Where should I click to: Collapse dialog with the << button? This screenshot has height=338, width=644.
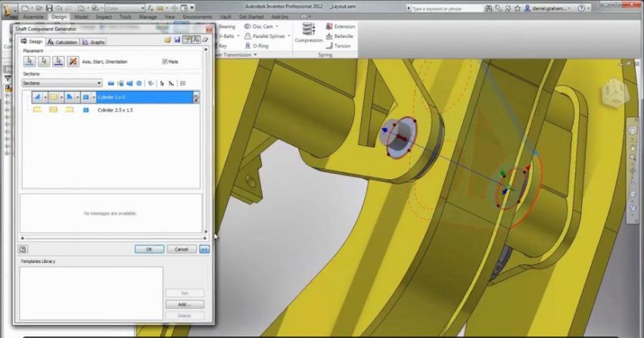pos(204,249)
